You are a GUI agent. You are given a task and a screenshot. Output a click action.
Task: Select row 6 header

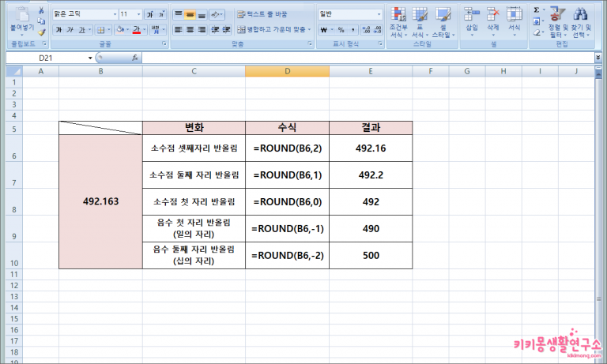(14, 148)
